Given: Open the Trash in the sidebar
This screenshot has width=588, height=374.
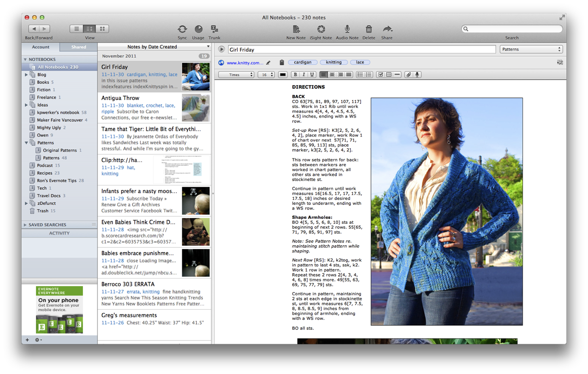Looking at the screenshot, I should [x=59, y=211].
